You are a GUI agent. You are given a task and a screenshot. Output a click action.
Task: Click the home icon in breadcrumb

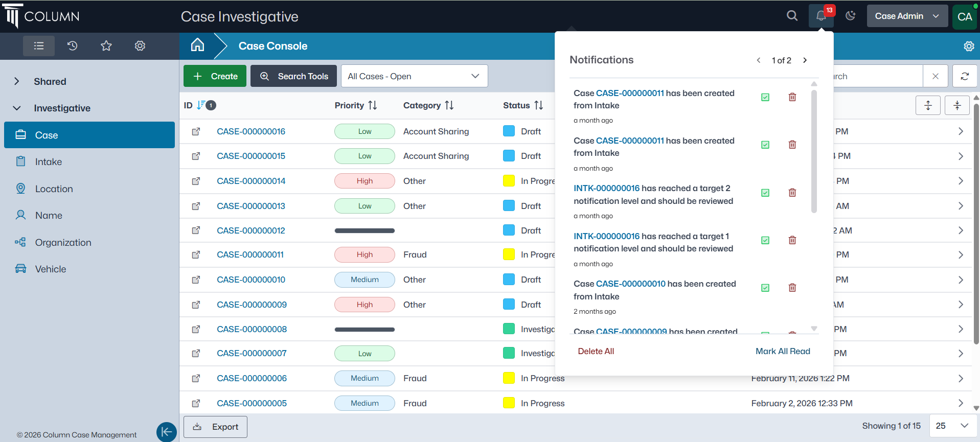pos(197,45)
